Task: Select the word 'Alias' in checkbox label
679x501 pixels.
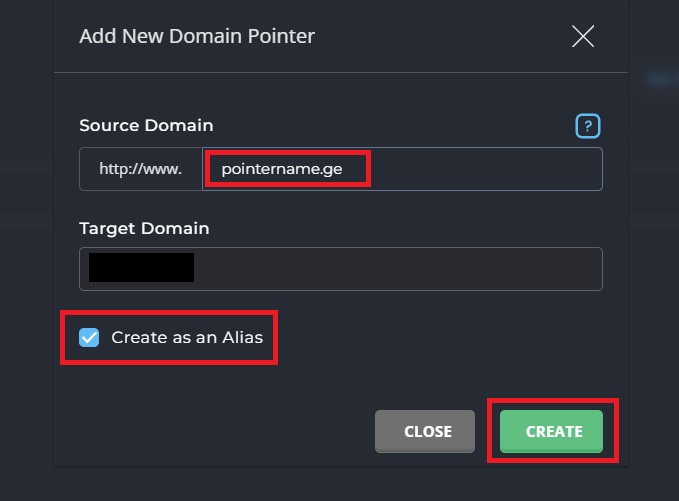Action: pyautogui.click(x=242, y=337)
